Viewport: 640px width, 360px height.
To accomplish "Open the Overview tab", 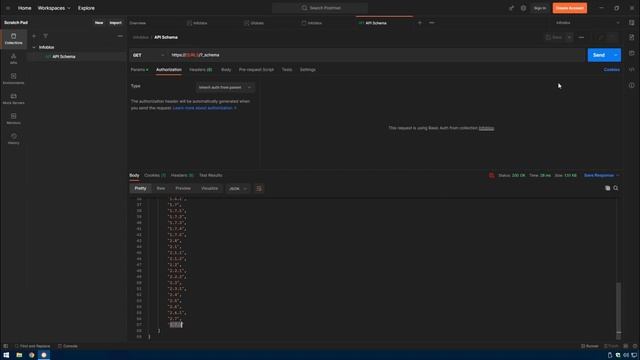I will pos(138,23).
